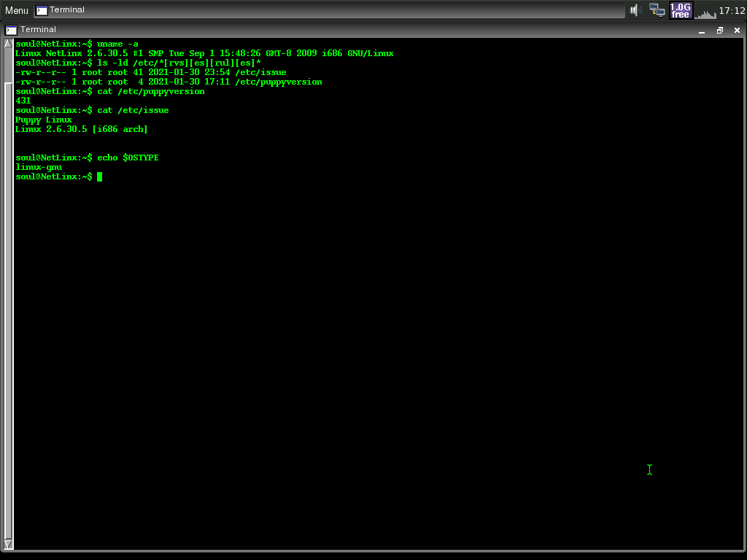
Task: Close the Terminal window
Action: pos(737,31)
